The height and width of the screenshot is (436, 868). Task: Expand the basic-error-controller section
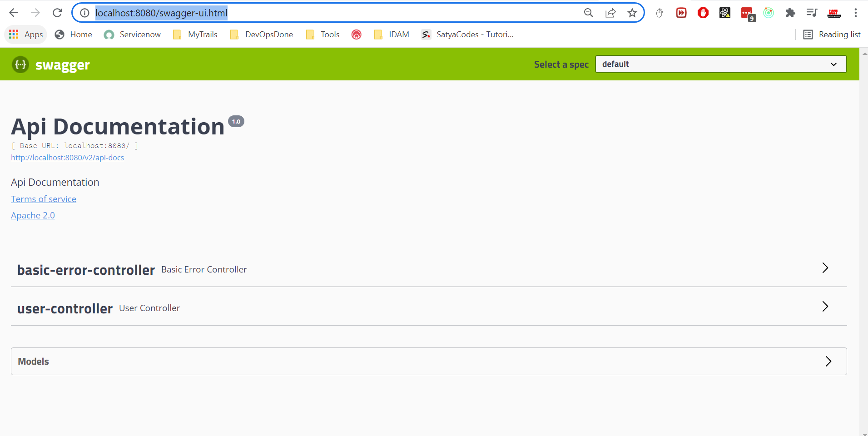click(x=825, y=268)
